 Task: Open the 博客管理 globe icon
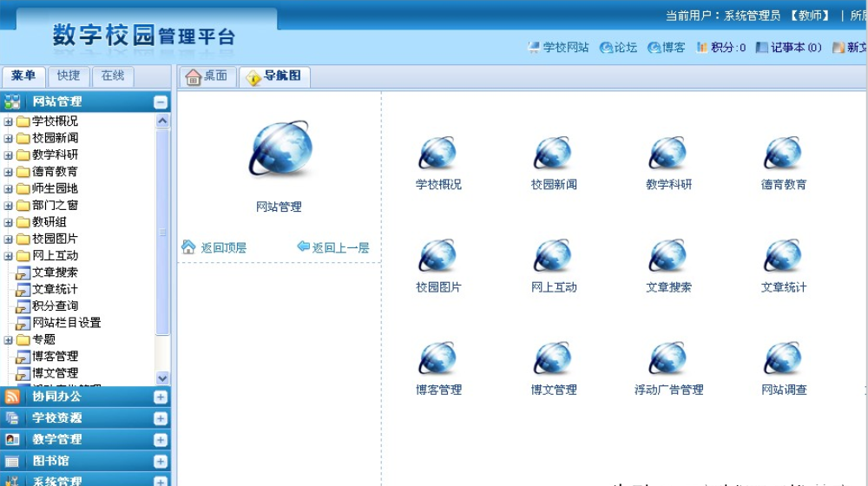click(x=437, y=358)
